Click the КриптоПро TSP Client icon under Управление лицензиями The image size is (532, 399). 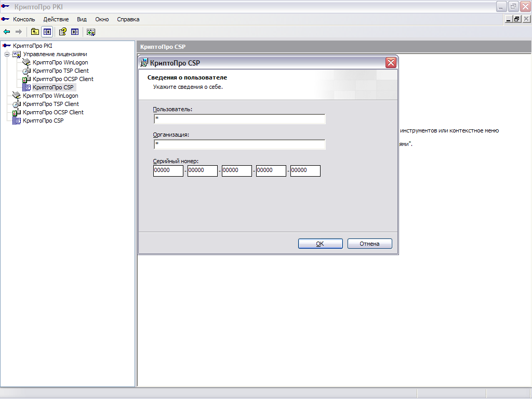pyautogui.click(x=26, y=71)
